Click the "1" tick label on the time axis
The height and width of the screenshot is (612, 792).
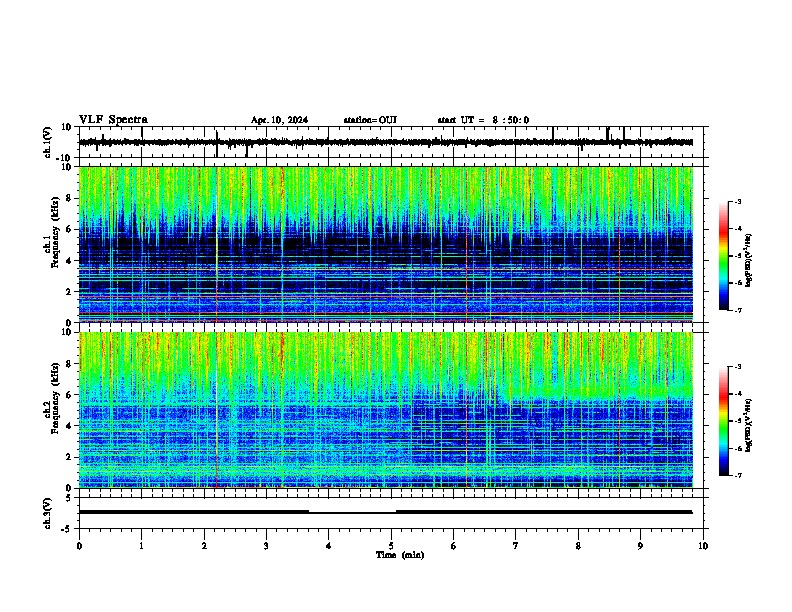[x=141, y=546]
